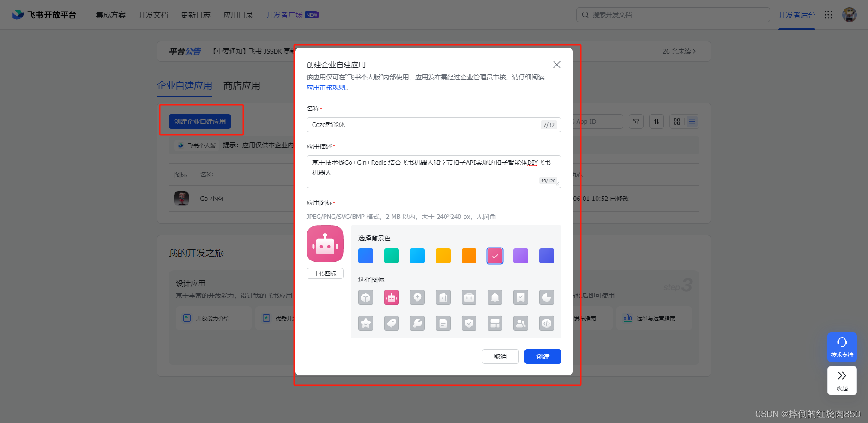
Task: Select the lightbulb app icon
Action: tap(417, 297)
